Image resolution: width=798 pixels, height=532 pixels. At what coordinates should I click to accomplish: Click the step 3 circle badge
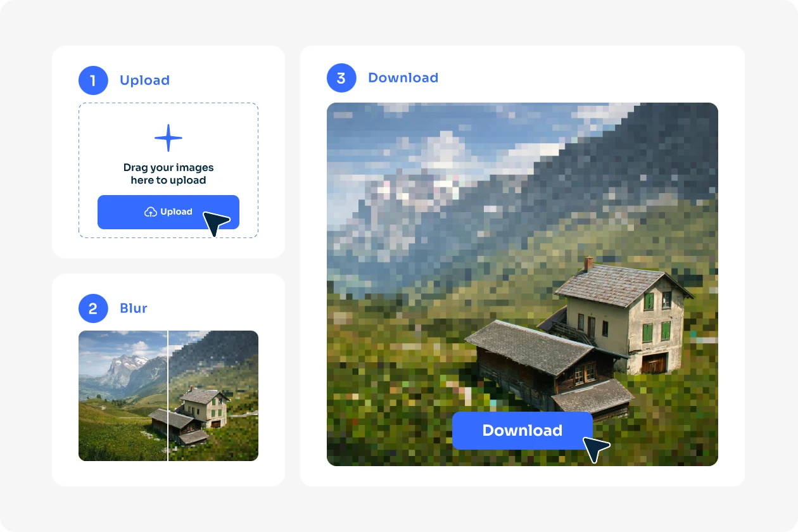click(341, 78)
